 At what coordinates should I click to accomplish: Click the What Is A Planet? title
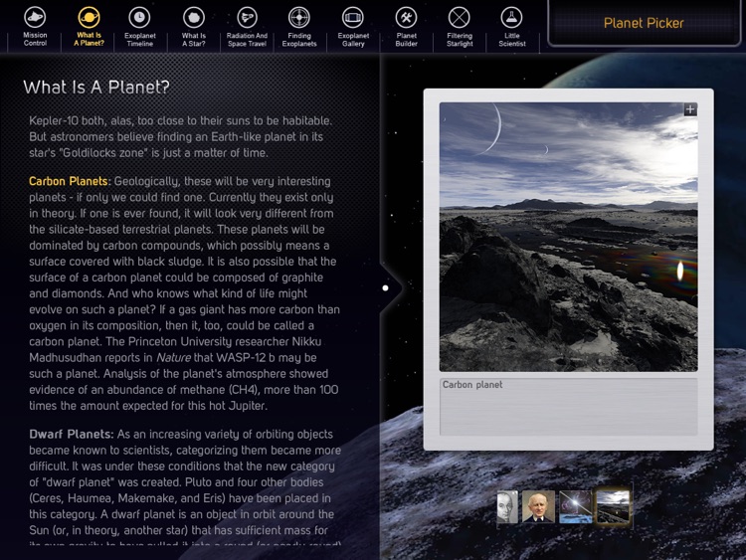point(96,88)
